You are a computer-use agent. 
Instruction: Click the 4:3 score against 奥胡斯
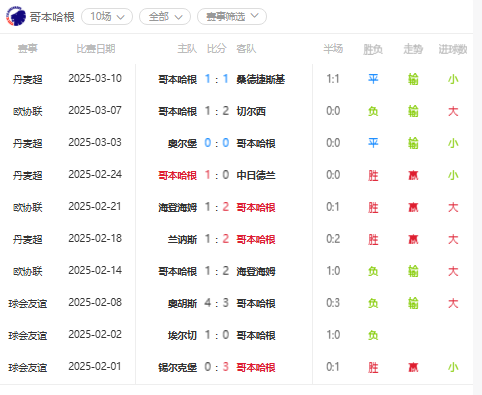pyautogui.click(x=217, y=303)
